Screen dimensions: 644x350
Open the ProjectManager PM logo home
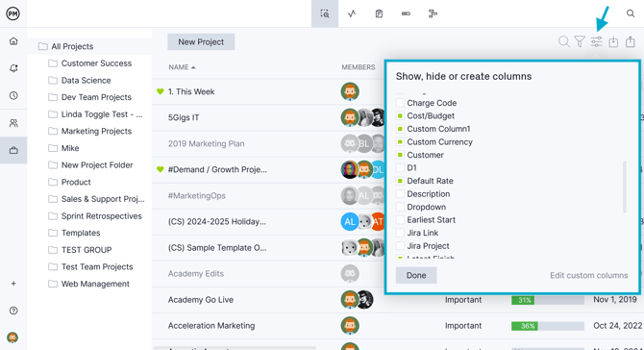(x=12, y=13)
